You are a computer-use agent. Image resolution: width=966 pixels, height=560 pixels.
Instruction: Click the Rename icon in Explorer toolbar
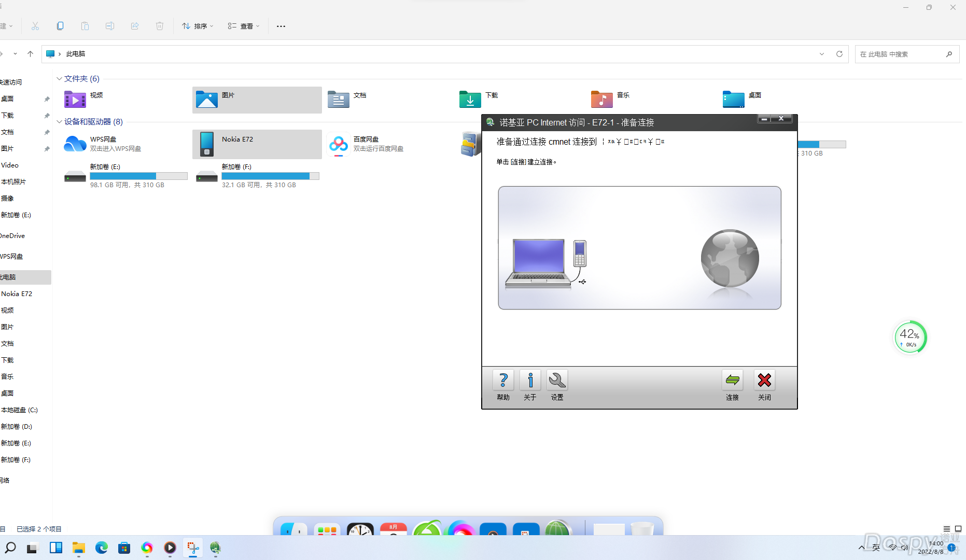click(110, 26)
